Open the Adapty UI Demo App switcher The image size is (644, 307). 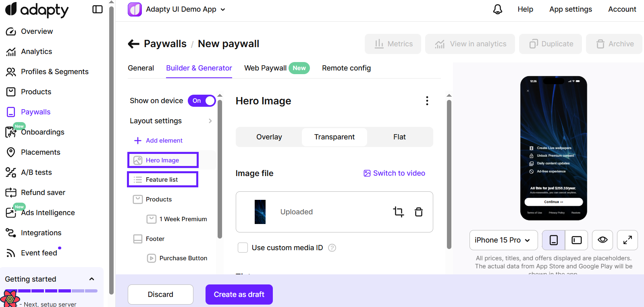pos(177,9)
